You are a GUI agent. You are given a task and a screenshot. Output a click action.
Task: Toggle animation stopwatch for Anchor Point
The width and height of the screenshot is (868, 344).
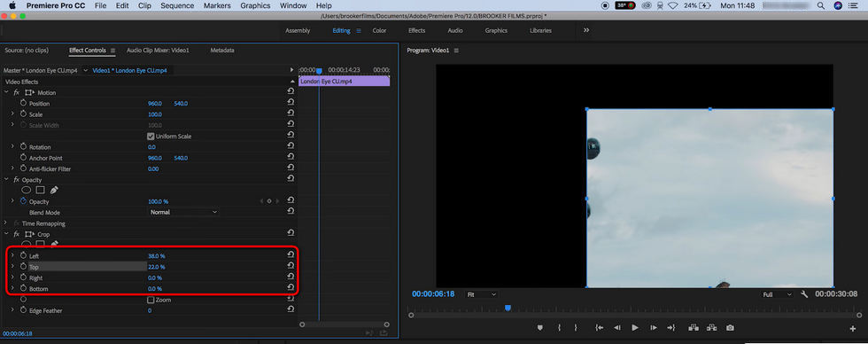(x=23, y=157)
